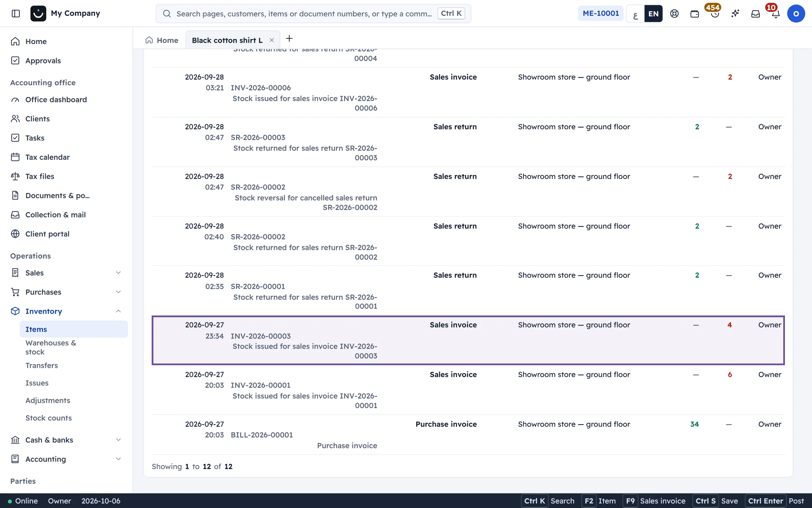Open the support lifebuoy icon
Screen dimensions: 812x508
pyautogui.click(x=674, y=14)
